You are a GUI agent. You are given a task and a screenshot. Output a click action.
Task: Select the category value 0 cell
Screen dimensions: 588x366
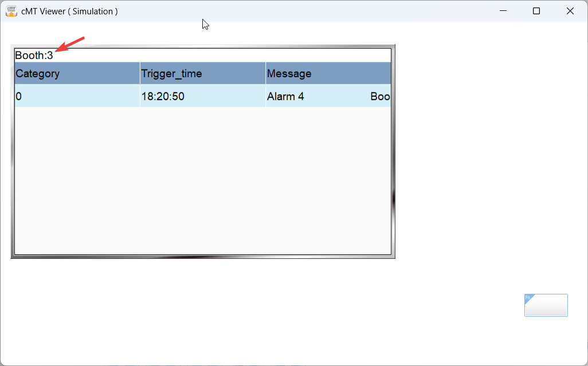coord(19,96)
